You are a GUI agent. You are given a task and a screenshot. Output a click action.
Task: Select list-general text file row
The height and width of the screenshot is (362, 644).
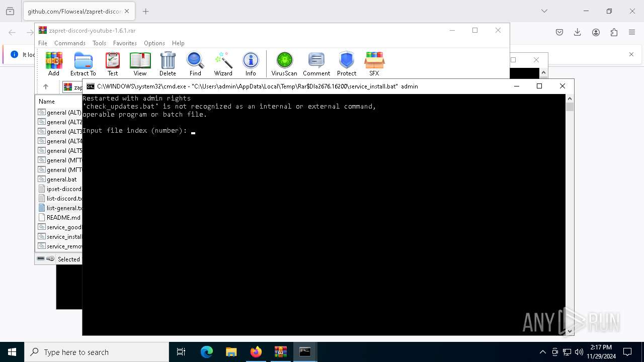coord(60,208)
